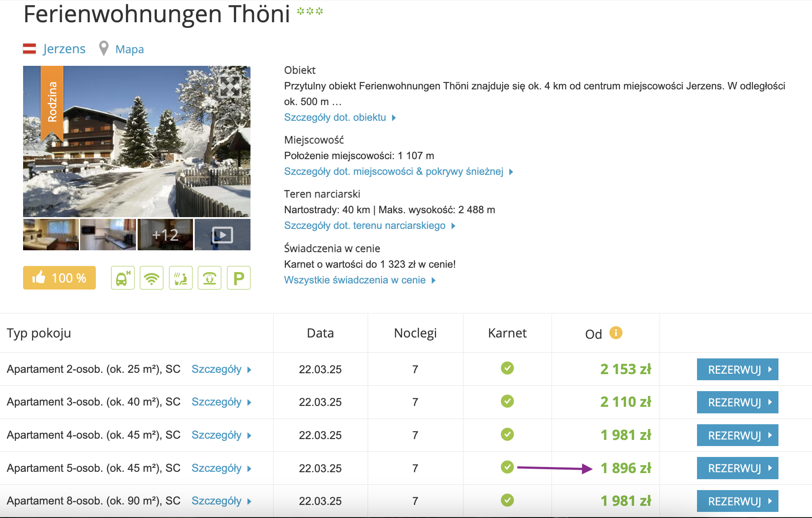Play the property video thumbnail

point(223,235)
